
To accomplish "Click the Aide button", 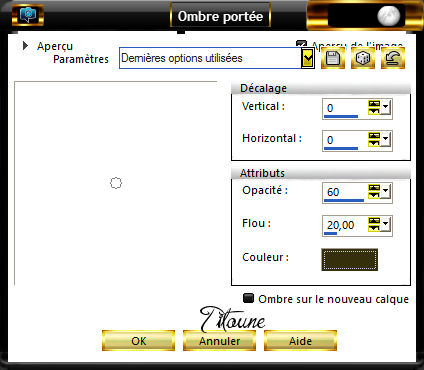I will [300, 341].
